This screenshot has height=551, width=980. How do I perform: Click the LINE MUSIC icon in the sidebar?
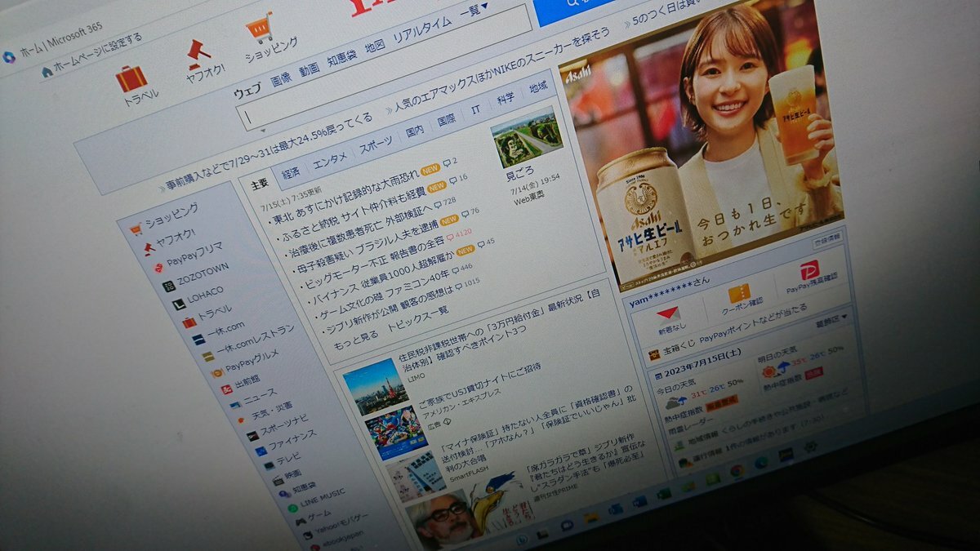click(x=292, y=508)
